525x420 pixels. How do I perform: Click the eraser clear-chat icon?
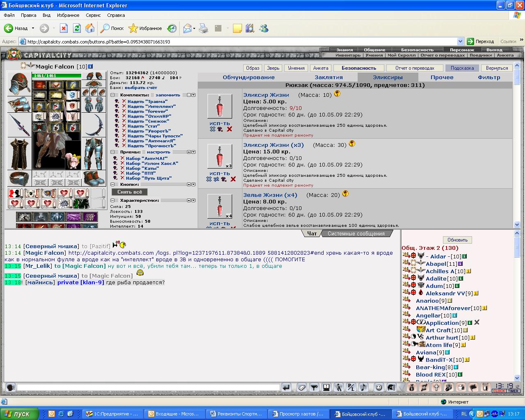[301, 387]
